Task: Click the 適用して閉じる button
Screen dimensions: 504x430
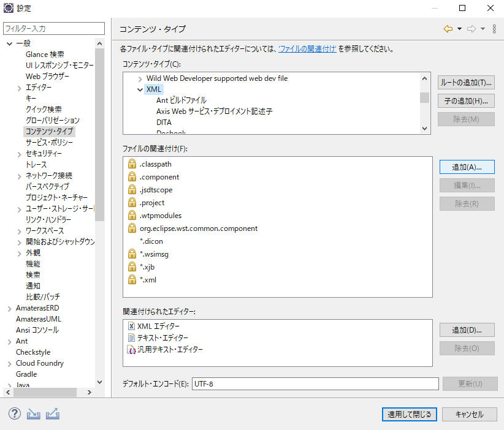Action: click(x=409, y=414)
